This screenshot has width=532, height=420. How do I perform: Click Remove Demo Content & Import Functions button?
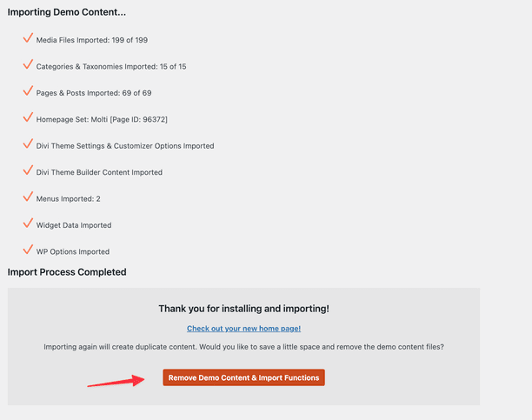[x=243, y=377]
